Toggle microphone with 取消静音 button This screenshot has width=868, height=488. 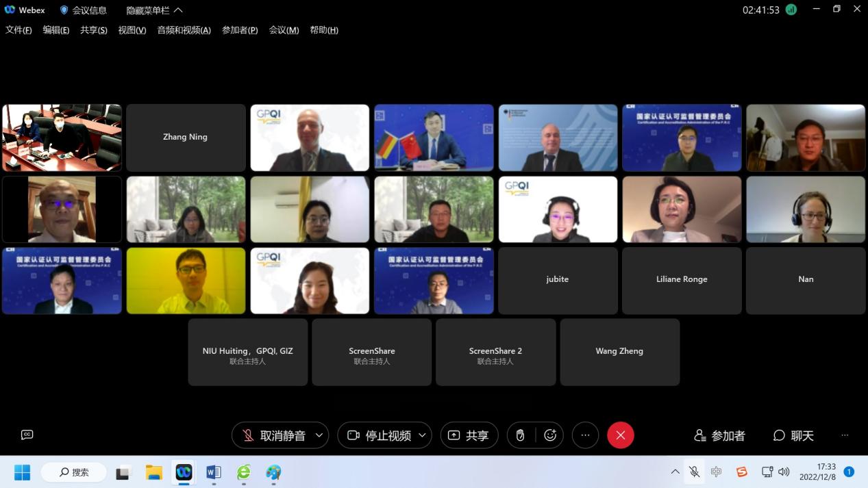[x=274, y=435]
